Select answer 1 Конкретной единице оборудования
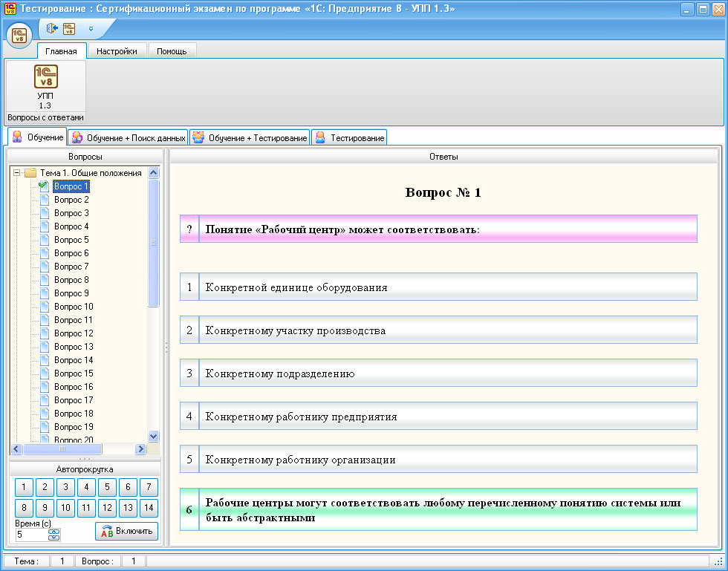 tap(438, 287)
